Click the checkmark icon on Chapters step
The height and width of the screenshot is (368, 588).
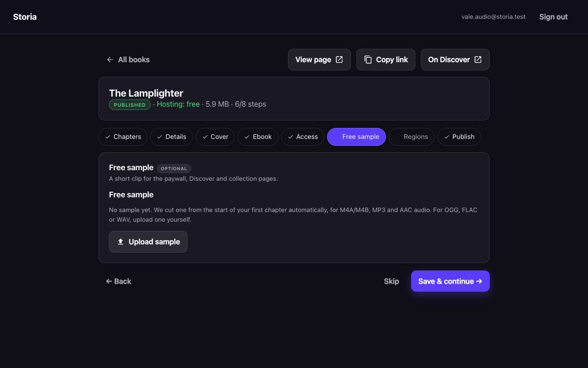(107, 137)
